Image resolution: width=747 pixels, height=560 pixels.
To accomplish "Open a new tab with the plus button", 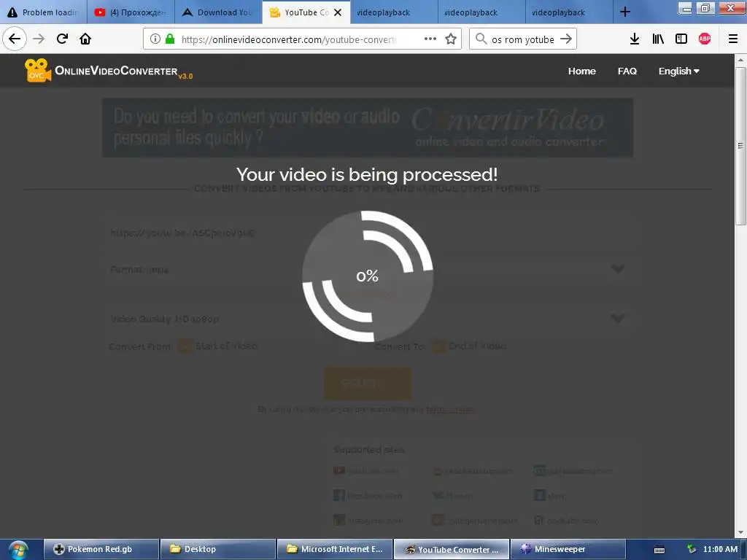I will pyautogui.click(x=625, y=12).
